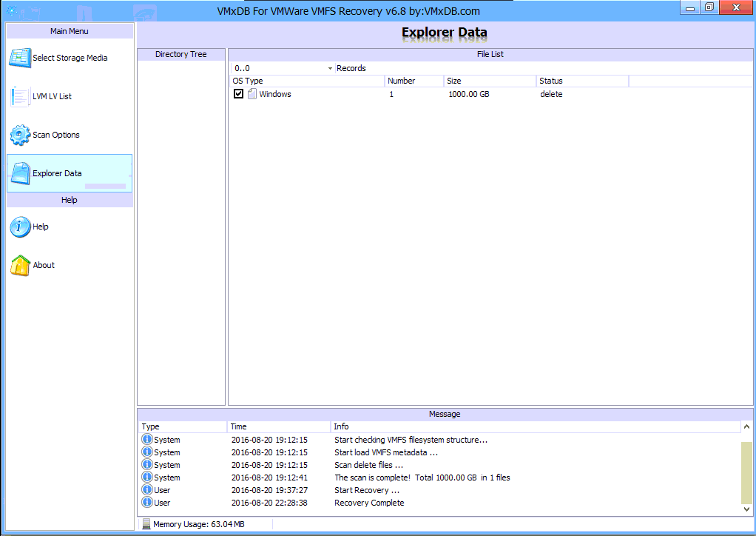Sort by Size column header
Screen dimensions: 756x536
pyautogui.click(x=490, y=81)
